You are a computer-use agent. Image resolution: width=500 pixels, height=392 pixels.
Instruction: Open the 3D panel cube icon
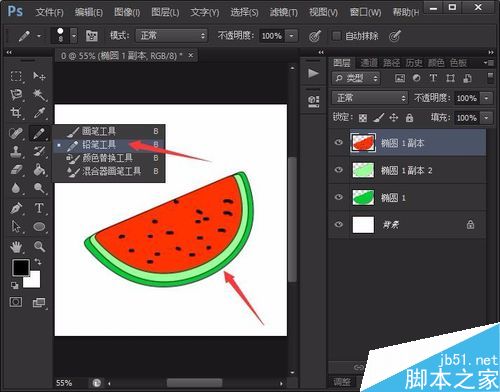click(x=313, y=101)
